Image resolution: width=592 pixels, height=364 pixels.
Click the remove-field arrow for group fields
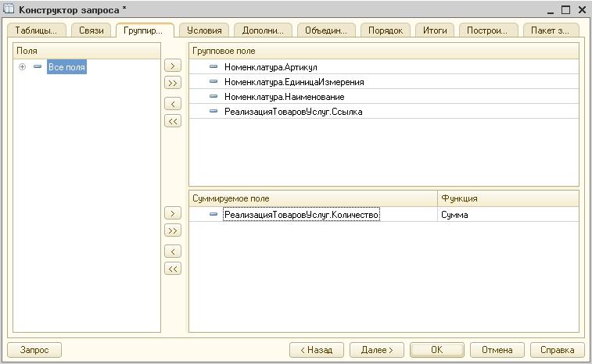pos(173,104)
